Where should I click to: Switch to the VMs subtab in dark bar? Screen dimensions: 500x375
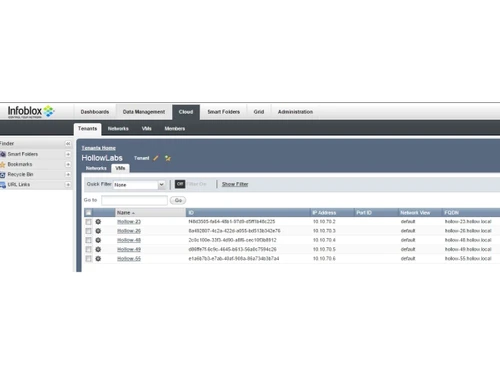point(146,129)
